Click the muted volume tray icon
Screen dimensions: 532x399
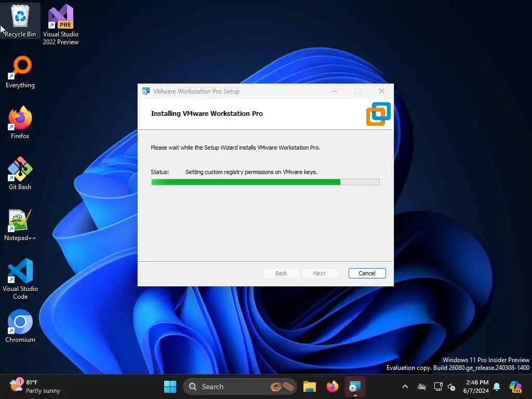tap(451, 387)
